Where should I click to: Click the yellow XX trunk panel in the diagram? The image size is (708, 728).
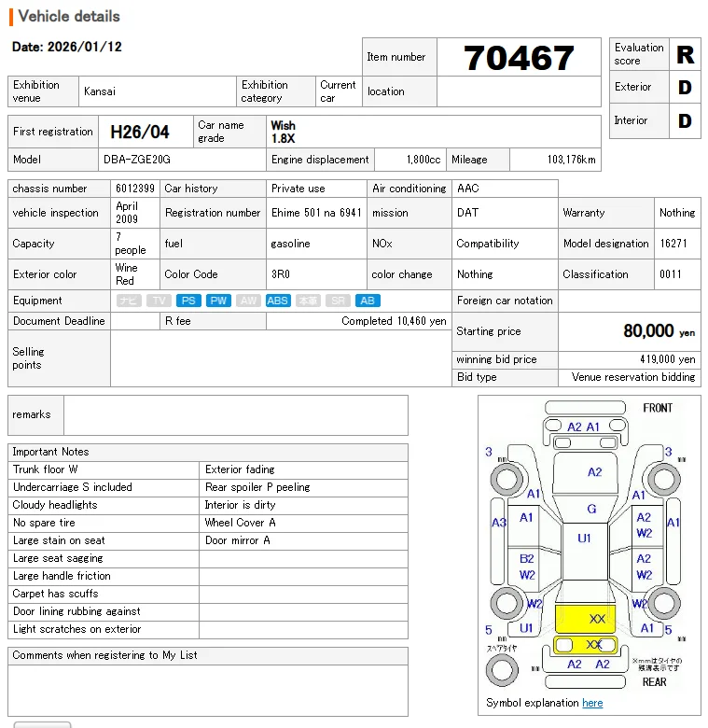[x=585, y=619]
